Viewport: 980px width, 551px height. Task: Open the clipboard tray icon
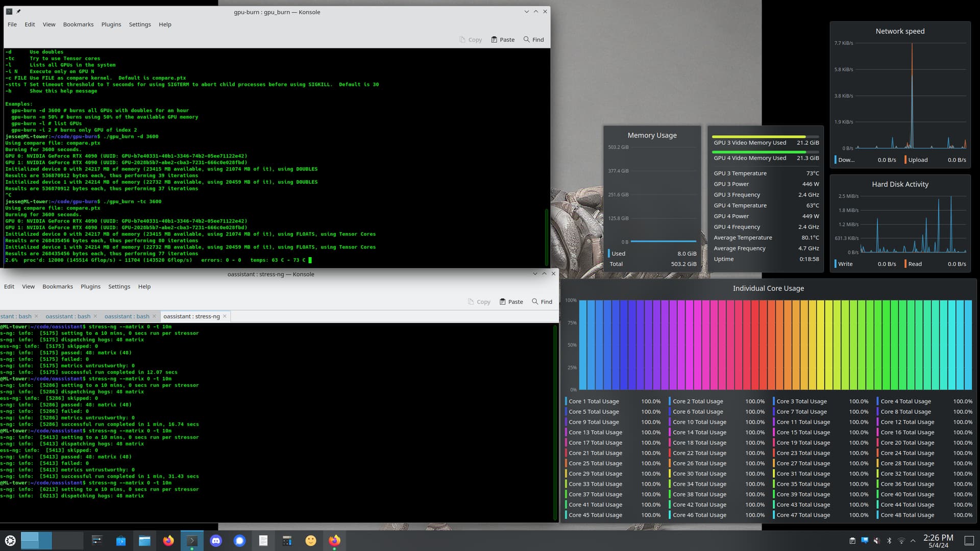pos(852,541)
